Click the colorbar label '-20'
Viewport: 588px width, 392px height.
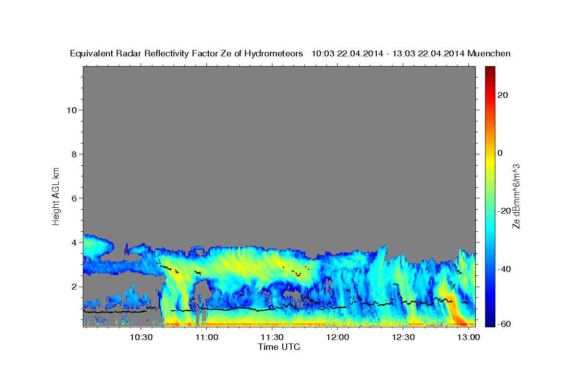pos(504,211)
